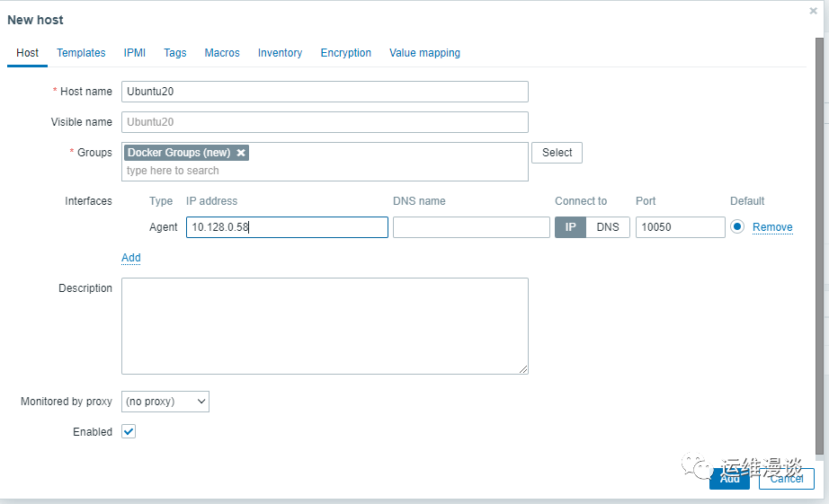
Task: Switch to the Encryption tab
Action: [x=346, y=53]
